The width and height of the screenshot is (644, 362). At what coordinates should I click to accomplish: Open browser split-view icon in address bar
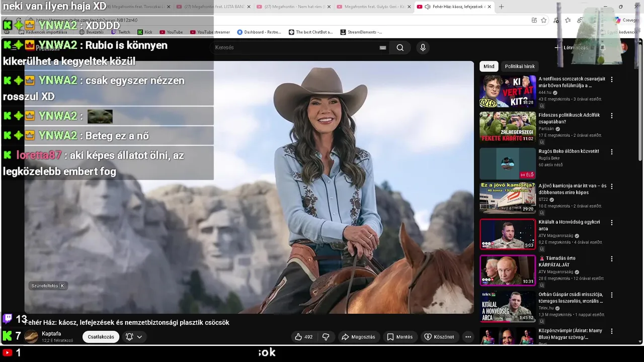[x=534, y=20]
